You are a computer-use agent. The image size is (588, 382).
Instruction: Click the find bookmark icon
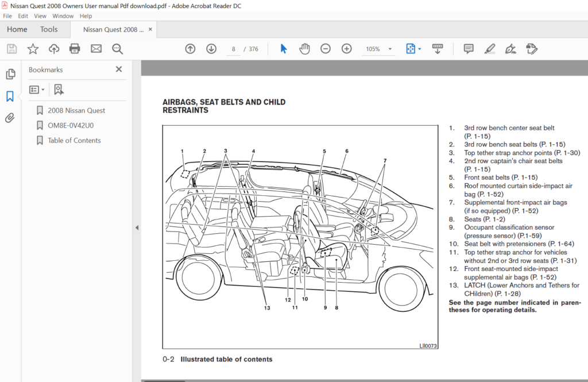pos(59,89)
